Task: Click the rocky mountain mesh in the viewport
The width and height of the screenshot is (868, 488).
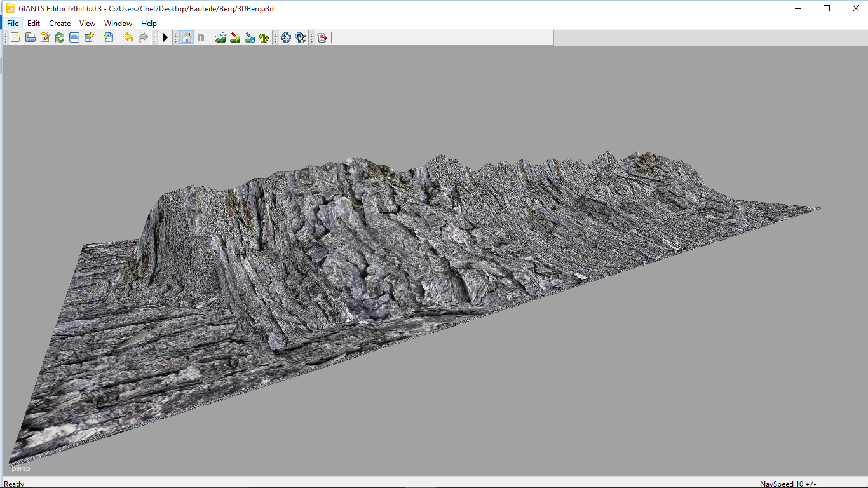Action: (381, 254)
